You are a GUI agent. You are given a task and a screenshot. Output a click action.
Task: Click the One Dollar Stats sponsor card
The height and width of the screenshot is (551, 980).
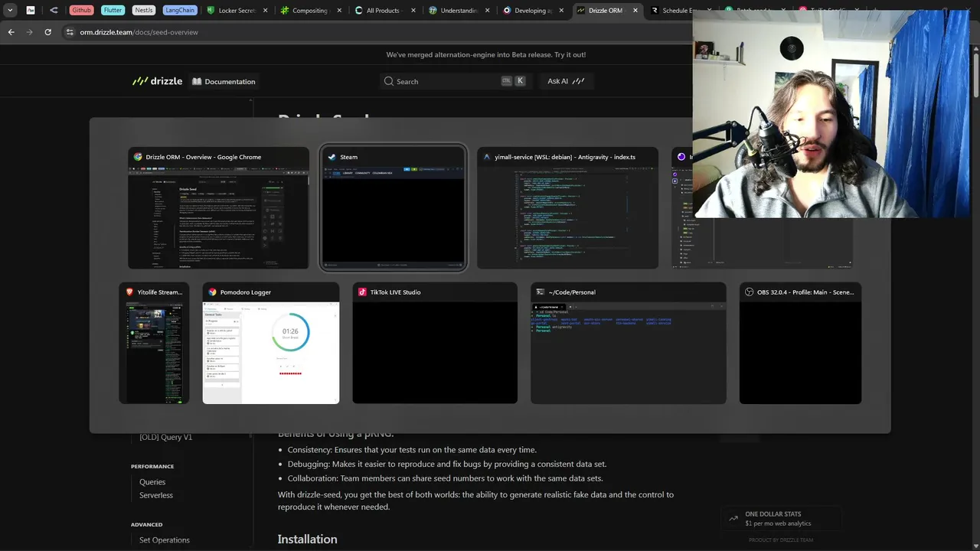click(781, 519)
